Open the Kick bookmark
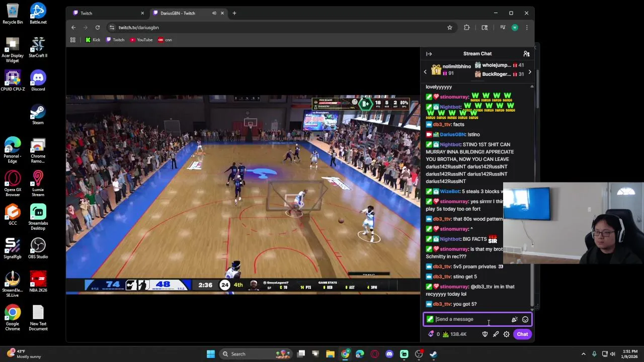Screen dimensions: 644x362 [93, 40]
